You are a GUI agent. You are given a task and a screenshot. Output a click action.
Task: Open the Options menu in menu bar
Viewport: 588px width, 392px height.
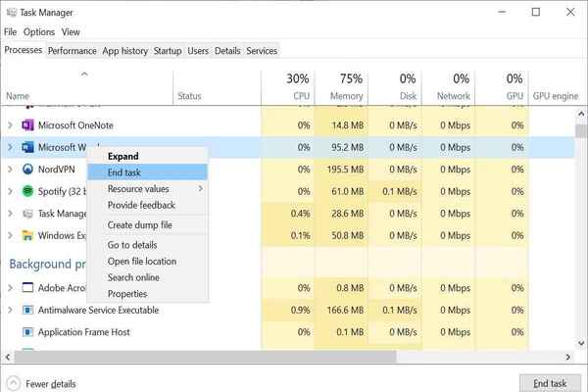(39, 32)
